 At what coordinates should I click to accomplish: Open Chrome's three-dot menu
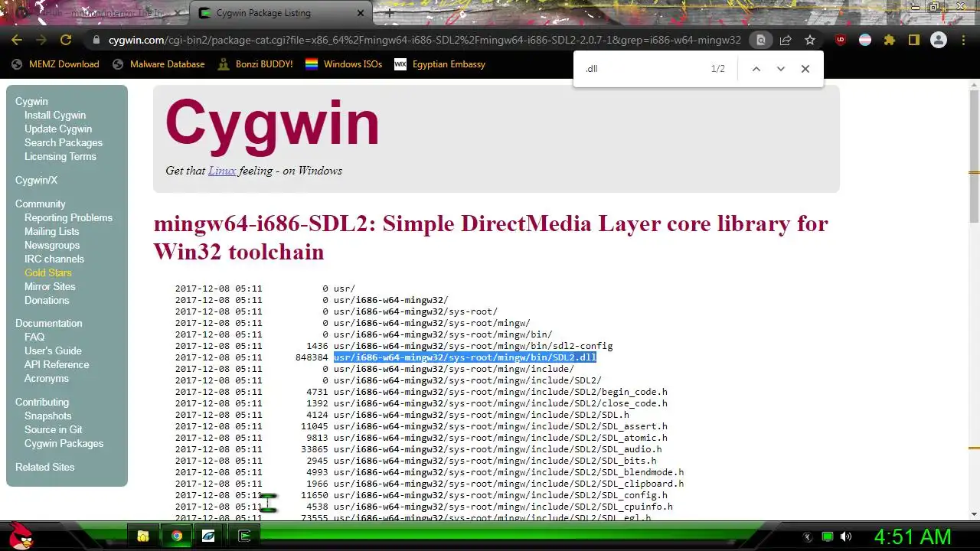point(963,40)
